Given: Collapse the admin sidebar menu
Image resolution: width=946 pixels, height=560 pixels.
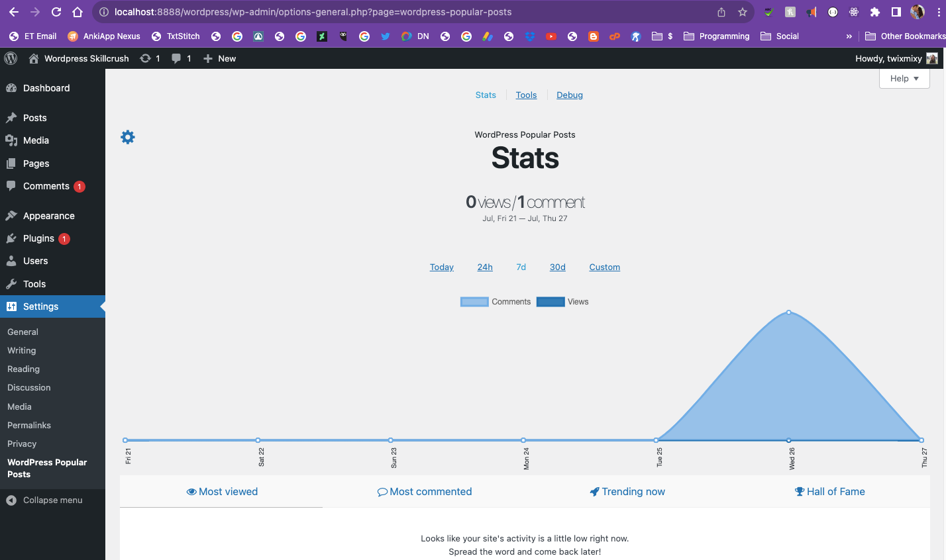Looking at the screenshot, I should (44, 500).
